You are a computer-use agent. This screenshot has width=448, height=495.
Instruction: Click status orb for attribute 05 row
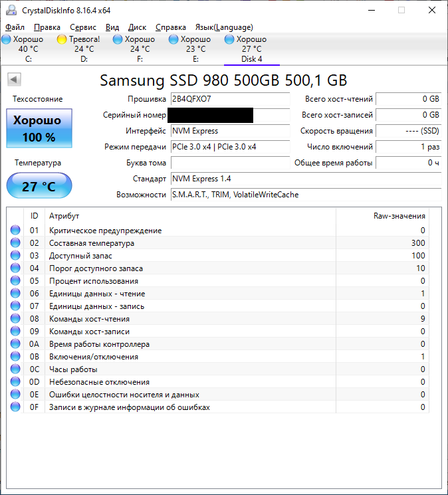coord(15,280)
